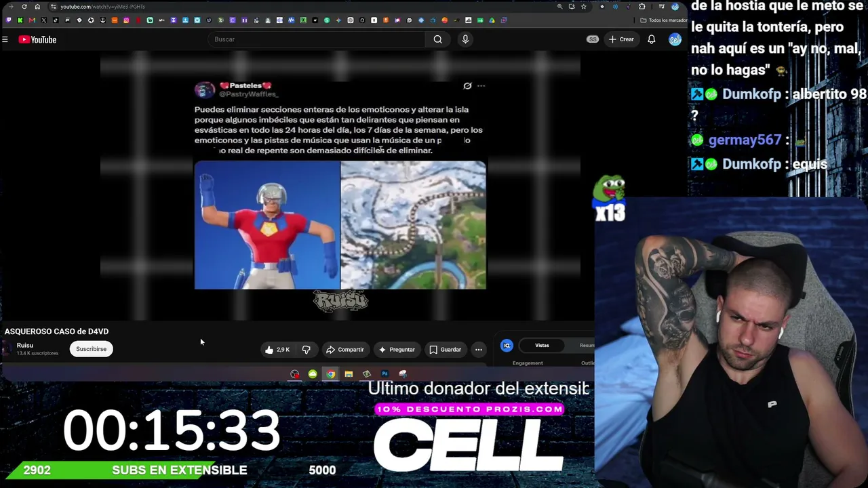Switch to the Vistas tab
Viewport: 868px width, 488px height.
pos(542,346)
